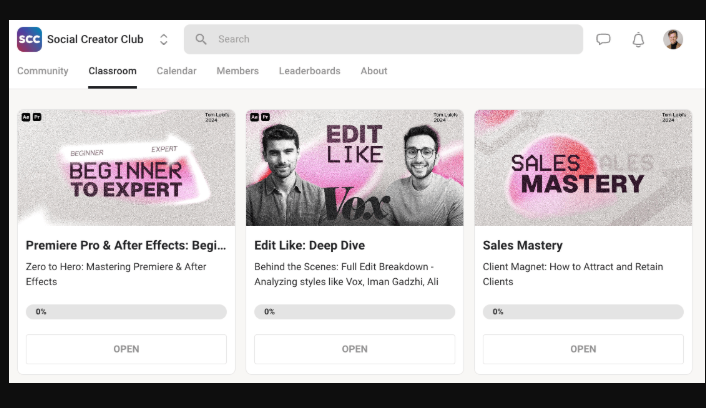Image resolution: width=706 pixels, height=408 pixels.
Task: Open the Beginner to Expert course thumbnail
Action: click(126, 168)
